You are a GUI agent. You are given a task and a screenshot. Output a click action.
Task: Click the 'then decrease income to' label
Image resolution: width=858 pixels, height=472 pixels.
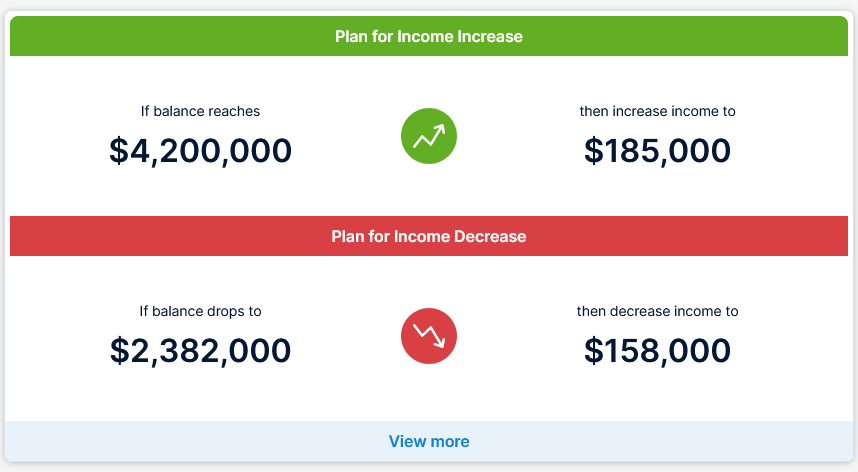click(x=657, y=311)
